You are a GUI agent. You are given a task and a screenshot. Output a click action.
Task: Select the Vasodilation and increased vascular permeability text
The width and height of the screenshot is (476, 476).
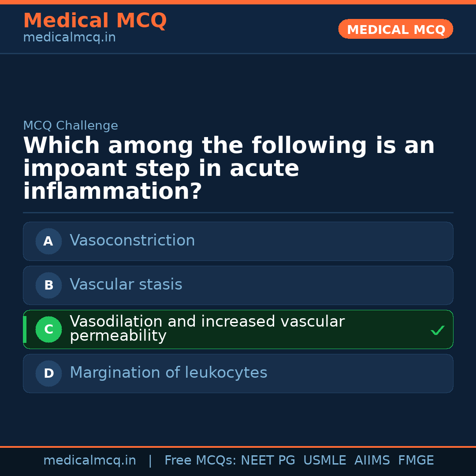[207, 329]
